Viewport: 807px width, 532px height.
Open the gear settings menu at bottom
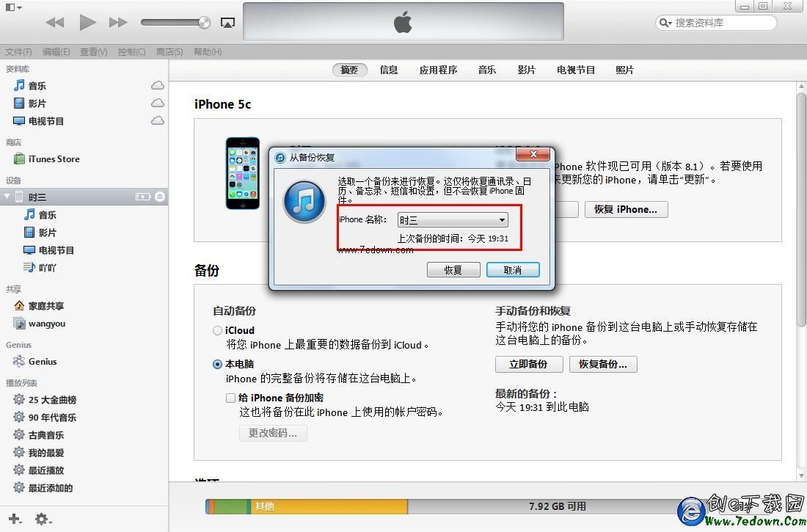pos(43,519)
